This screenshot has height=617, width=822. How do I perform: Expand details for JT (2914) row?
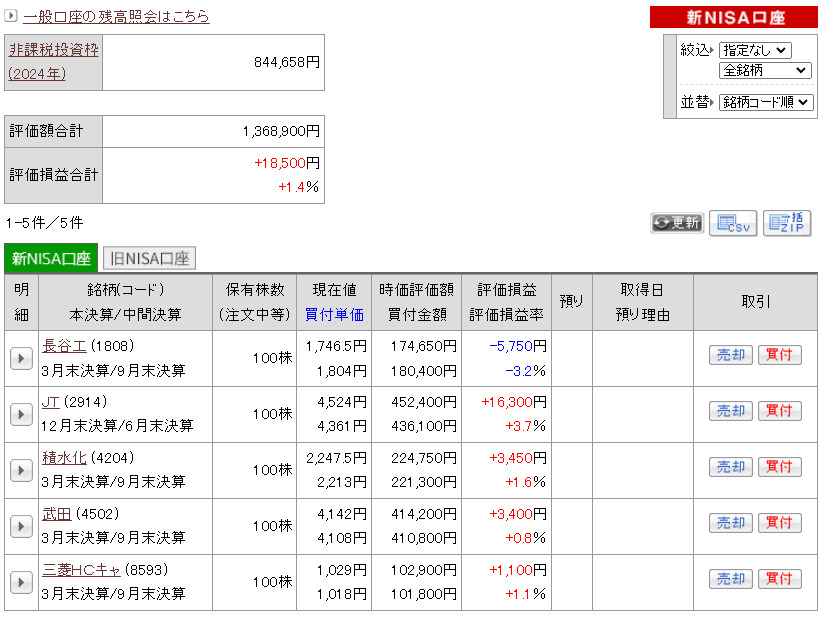click(21, 414)
